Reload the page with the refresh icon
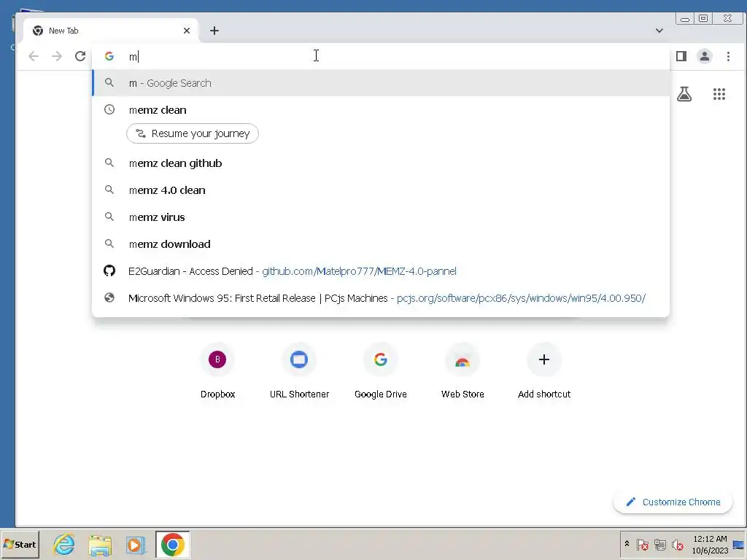747x560 pixels. 80,56
